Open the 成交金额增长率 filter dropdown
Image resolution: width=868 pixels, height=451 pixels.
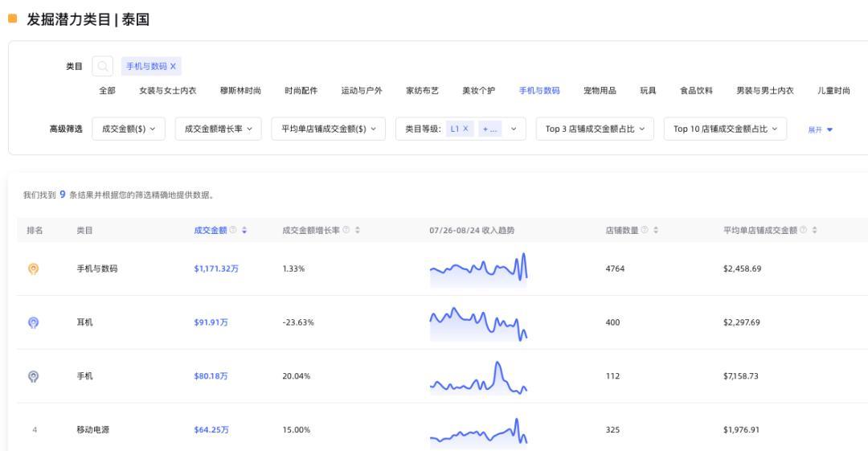[218, 129]
